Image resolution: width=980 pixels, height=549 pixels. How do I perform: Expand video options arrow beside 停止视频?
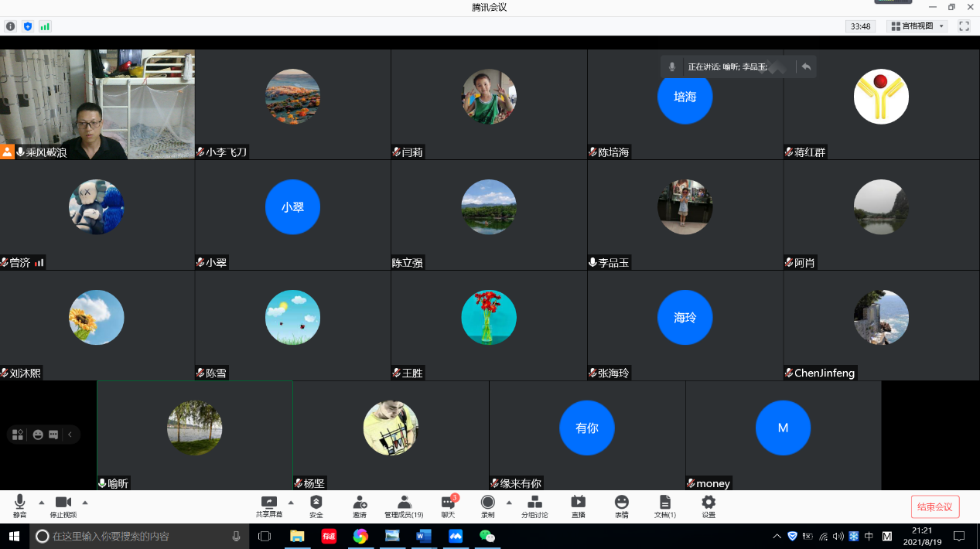[85, 502]
